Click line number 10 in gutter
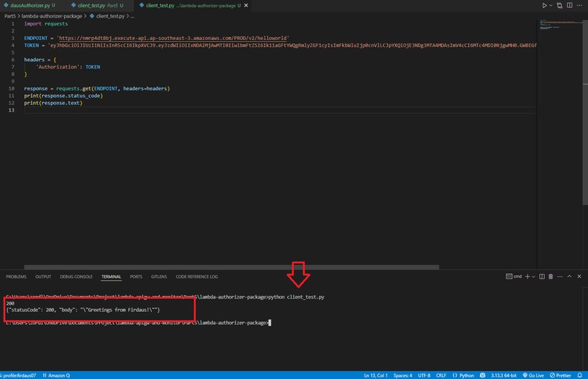The image size is (588, 379). pyautogui.click(x=11, y=88)
